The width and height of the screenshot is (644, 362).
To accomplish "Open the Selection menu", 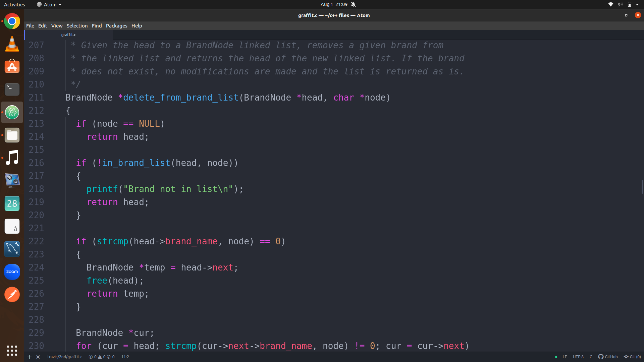I will pyautogui.click(x=77, y=26).
